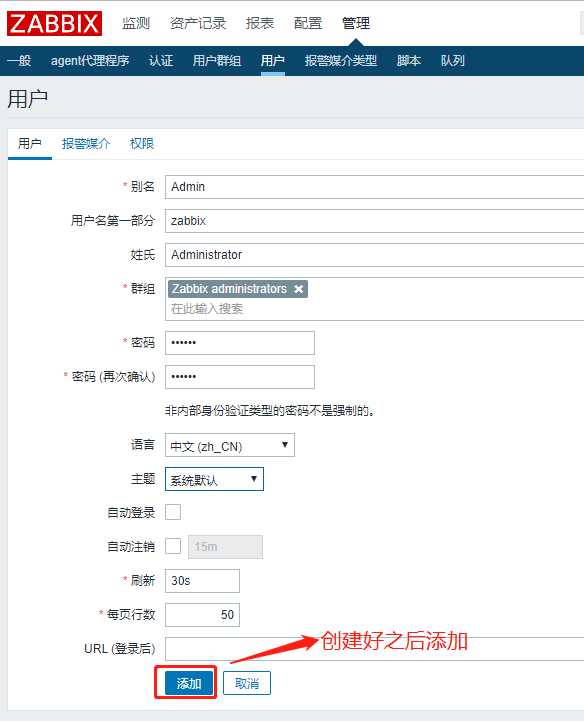The image size is (584, 721).
Task: Click the 取消 button
Action: [247, 683]
